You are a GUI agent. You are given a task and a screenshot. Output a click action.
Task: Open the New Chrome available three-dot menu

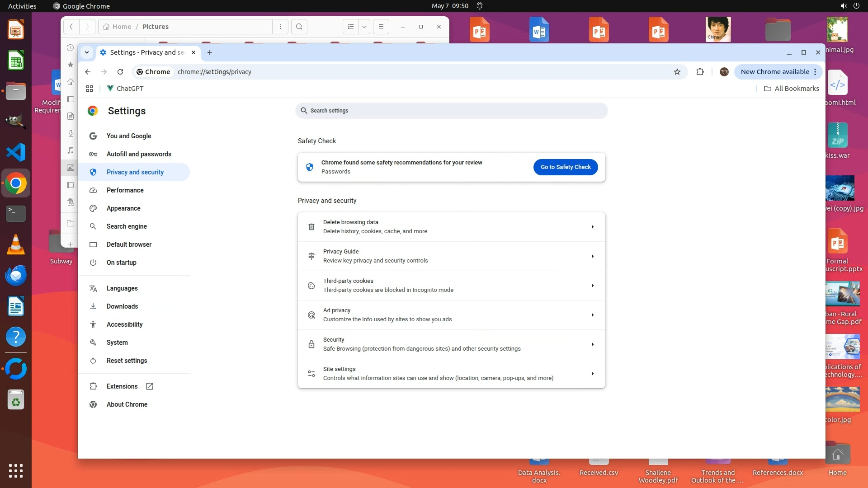(x=815, y=72)
